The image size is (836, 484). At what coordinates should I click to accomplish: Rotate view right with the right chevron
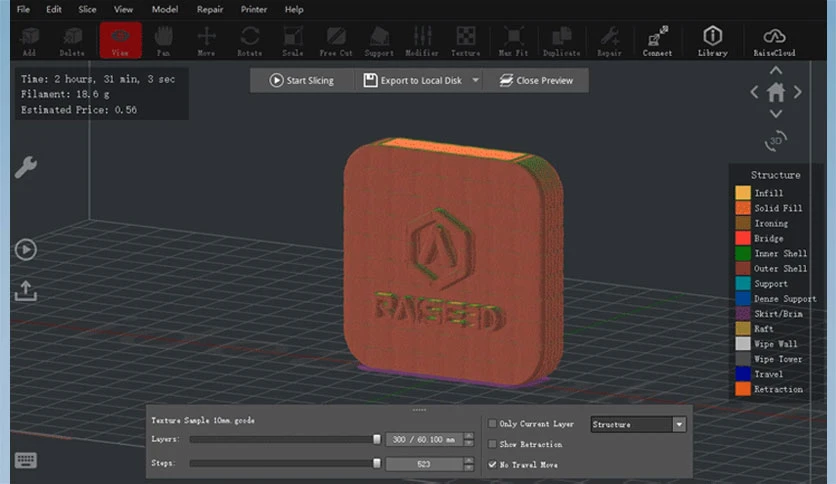click(x=798, y=92)
